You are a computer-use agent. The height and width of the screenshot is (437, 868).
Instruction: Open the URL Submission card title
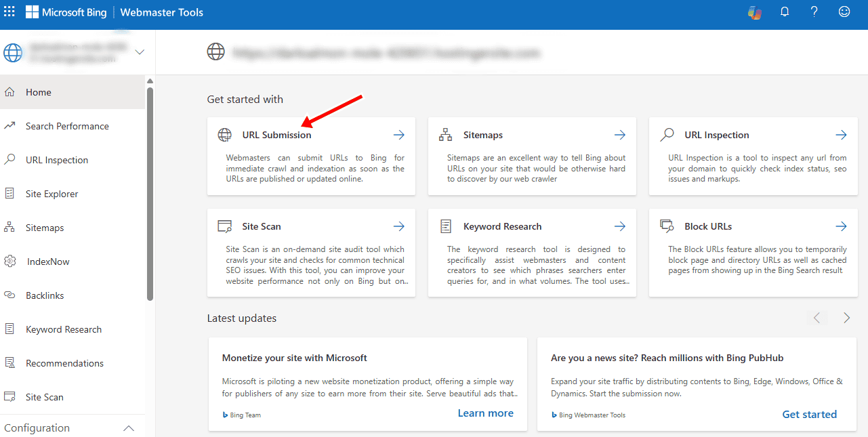(x=276, y=135)
